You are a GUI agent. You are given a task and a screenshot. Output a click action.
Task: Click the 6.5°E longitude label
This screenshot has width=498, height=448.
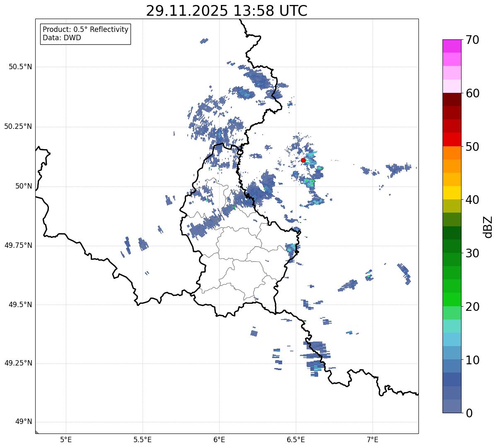296,440
